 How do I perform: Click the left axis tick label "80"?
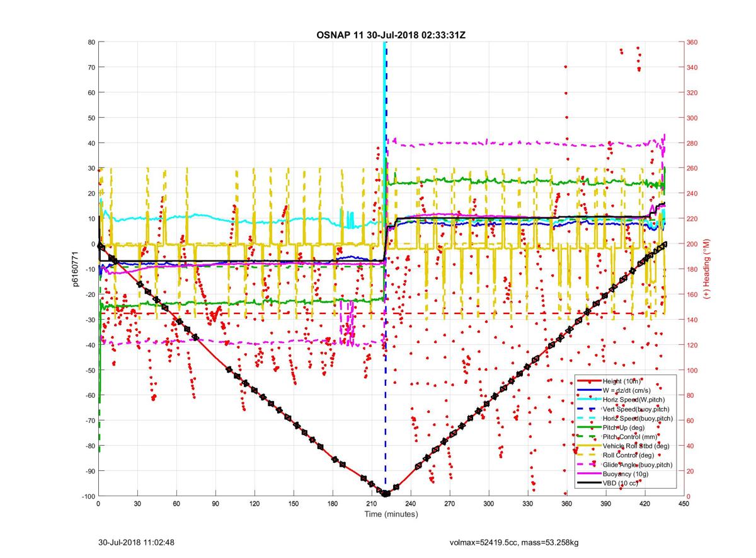tap(91, 42)
